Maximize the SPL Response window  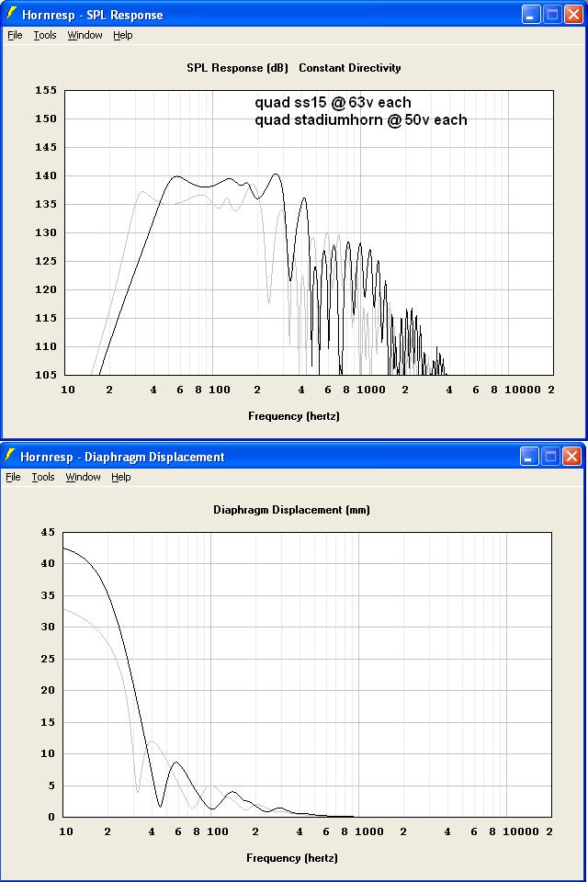(552, 15)
